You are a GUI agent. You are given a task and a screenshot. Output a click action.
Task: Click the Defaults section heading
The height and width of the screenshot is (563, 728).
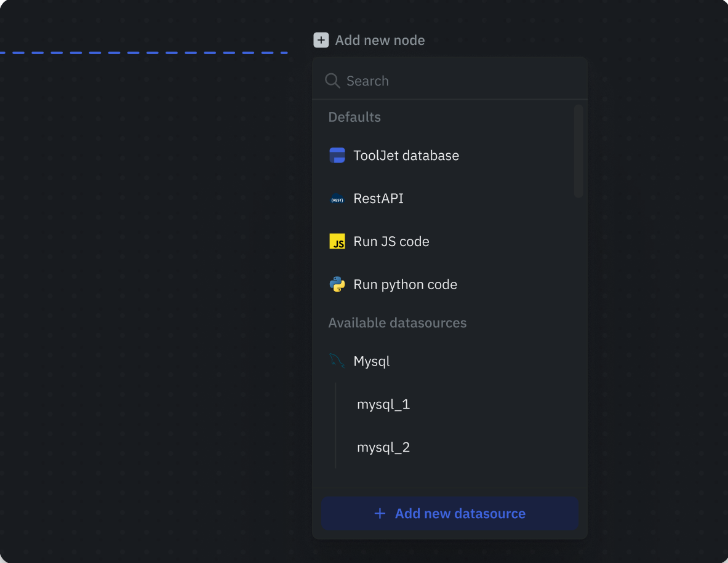354,117
